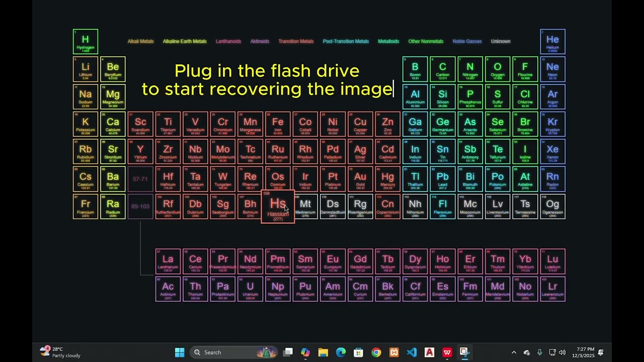Open Visual Studio Code from the taskbar
The width and height of the screenshot is (644, 362).
[412, 352]
